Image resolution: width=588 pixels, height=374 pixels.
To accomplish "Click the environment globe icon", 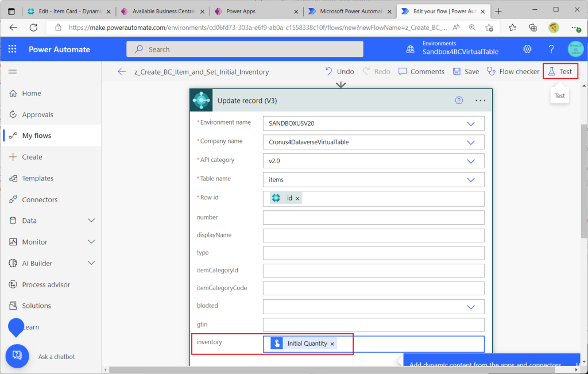I will pyautogui.click(x=411, y=49).
